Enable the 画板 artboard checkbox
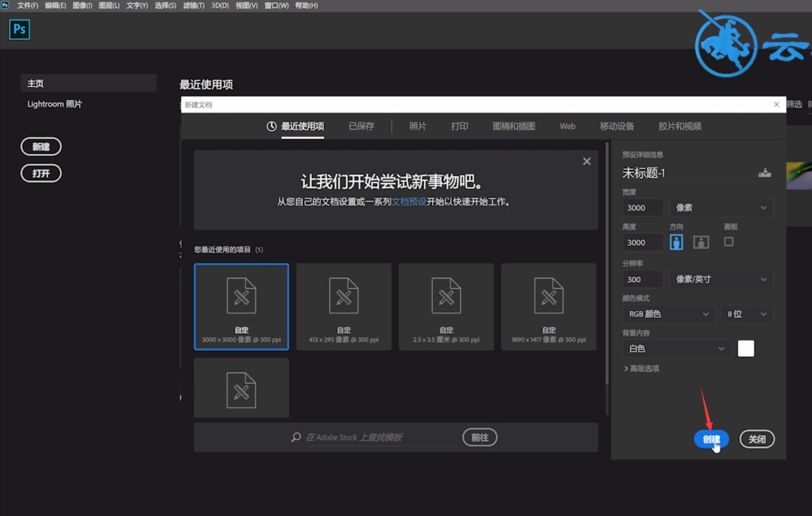 point(729,242)
